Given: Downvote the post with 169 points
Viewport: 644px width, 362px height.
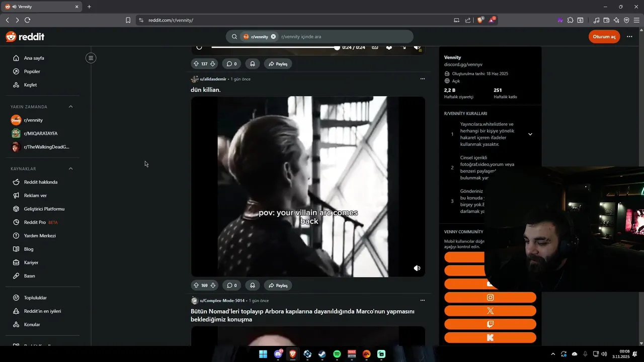Looking at the screenshot, I should tap(213, 286).
